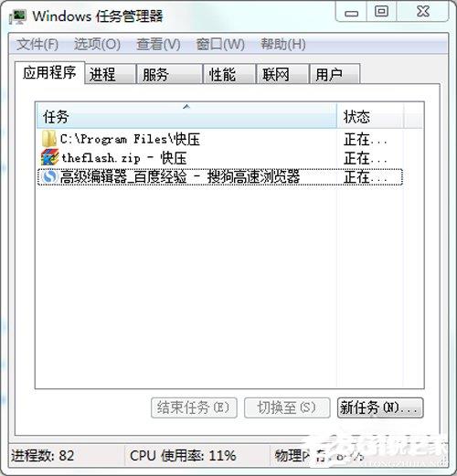
Task: Open the 帮助(H) menu
Action: click(283, 45)
